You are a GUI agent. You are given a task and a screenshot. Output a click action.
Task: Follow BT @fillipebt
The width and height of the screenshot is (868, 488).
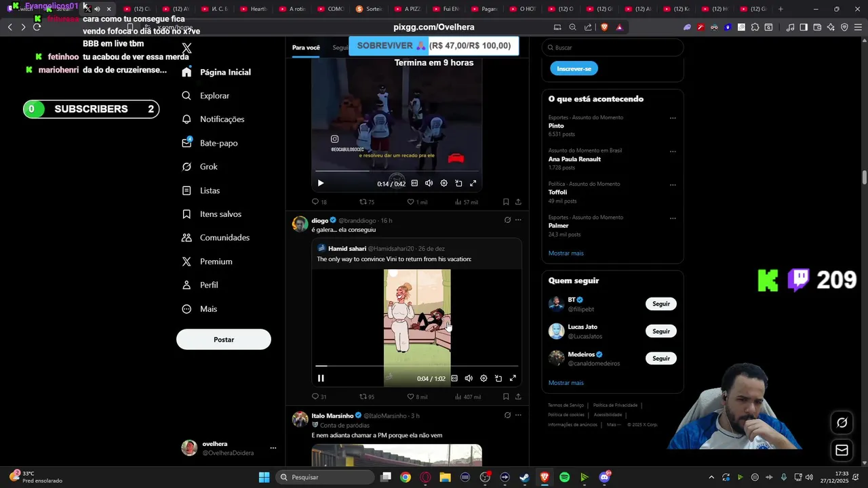pyautogui.click(x=661, y=304)
